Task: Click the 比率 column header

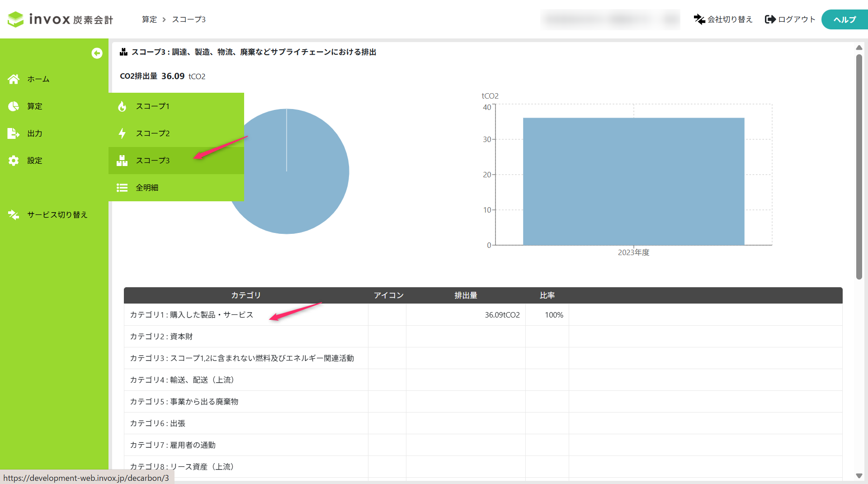Action: point(547,295)
